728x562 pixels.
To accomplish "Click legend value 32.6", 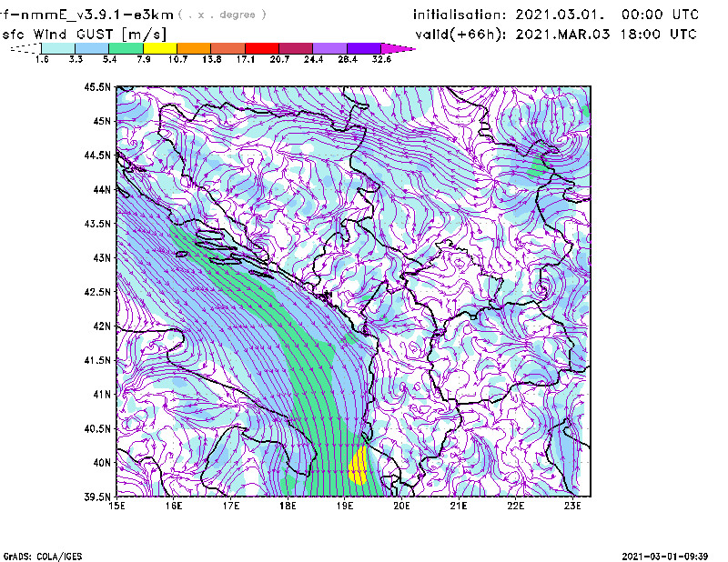I will point(381,59).
